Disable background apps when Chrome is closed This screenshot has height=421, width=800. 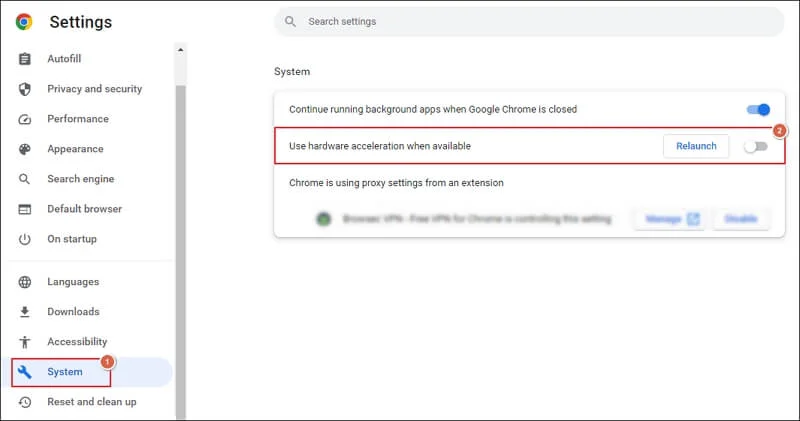click(758, 110)
